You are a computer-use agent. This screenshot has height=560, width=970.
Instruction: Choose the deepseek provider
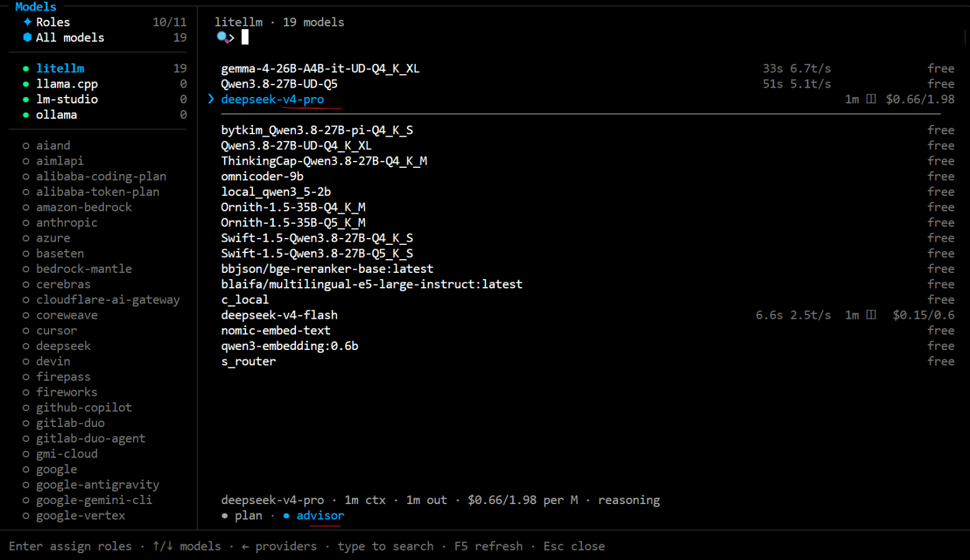tap(63, 346)
